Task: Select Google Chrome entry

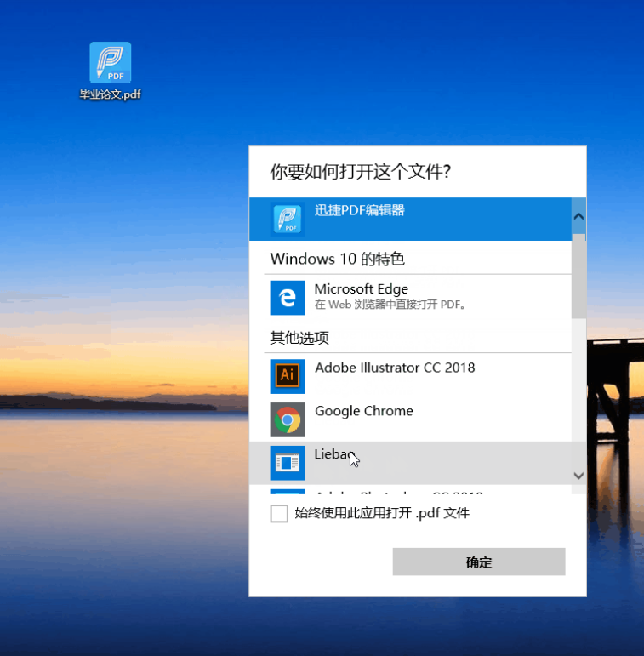Action: coord(410,419)
